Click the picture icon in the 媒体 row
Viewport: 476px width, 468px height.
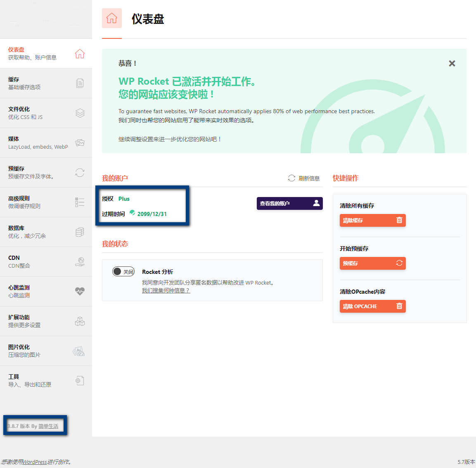80,143
